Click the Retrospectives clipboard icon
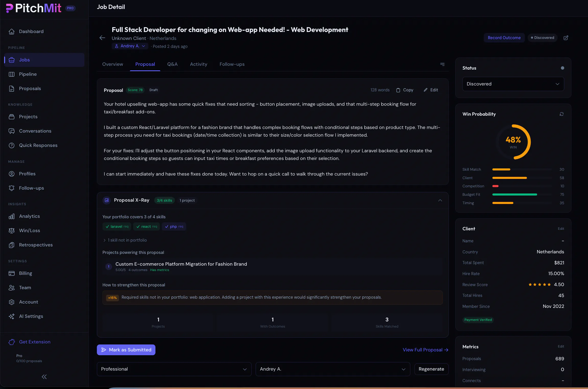588x389 pixels. 12,245
